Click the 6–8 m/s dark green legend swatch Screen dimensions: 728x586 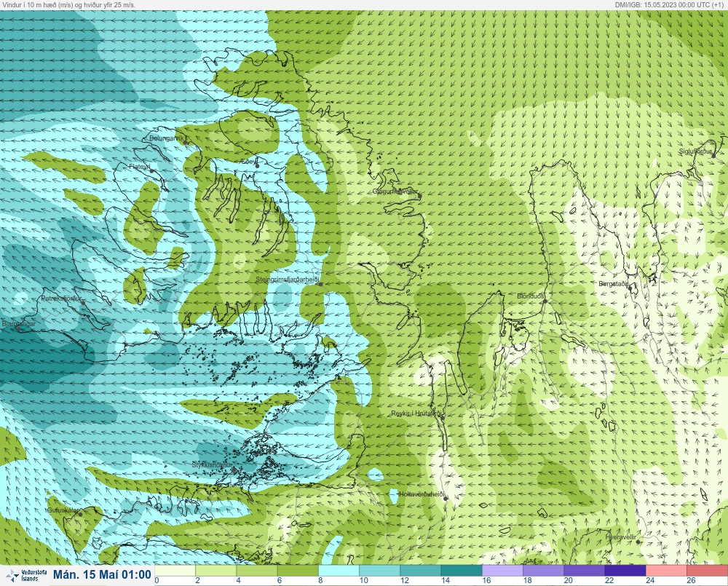click(x=298, y=571)
